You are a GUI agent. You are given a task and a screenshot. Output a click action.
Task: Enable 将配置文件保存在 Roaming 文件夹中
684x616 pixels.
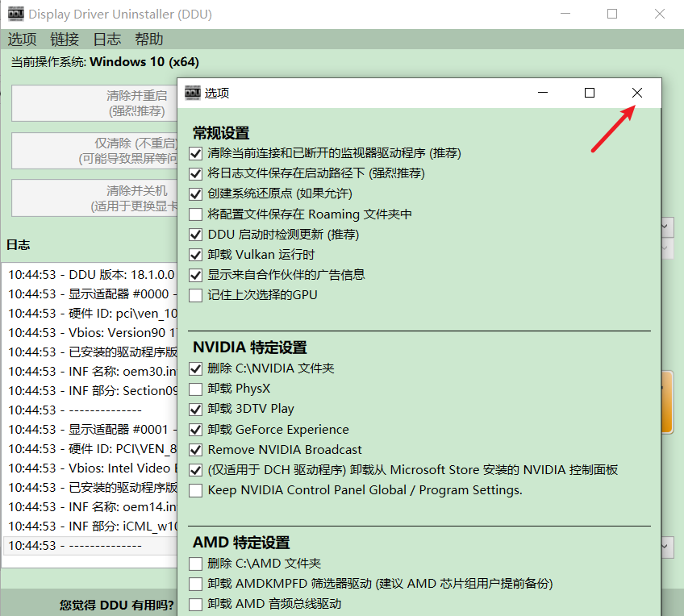(195, 214)
